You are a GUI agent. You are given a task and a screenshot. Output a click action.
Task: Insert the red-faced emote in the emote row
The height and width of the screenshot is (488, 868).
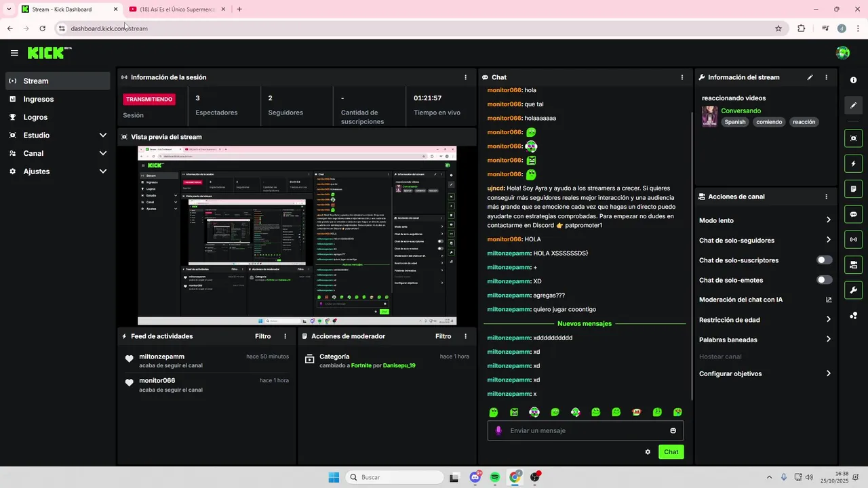tap(637, 412)
